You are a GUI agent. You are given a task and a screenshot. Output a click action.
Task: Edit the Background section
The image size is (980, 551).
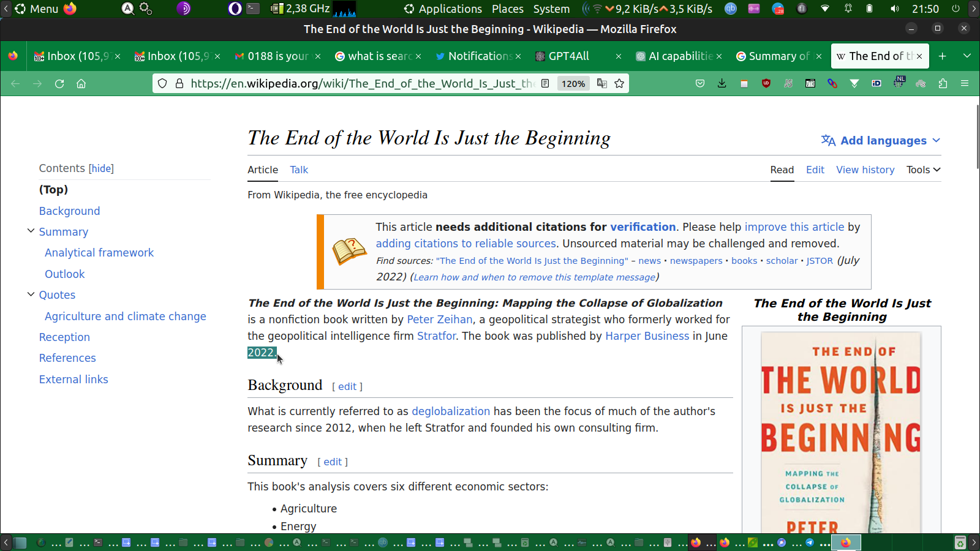coord(347,386)
